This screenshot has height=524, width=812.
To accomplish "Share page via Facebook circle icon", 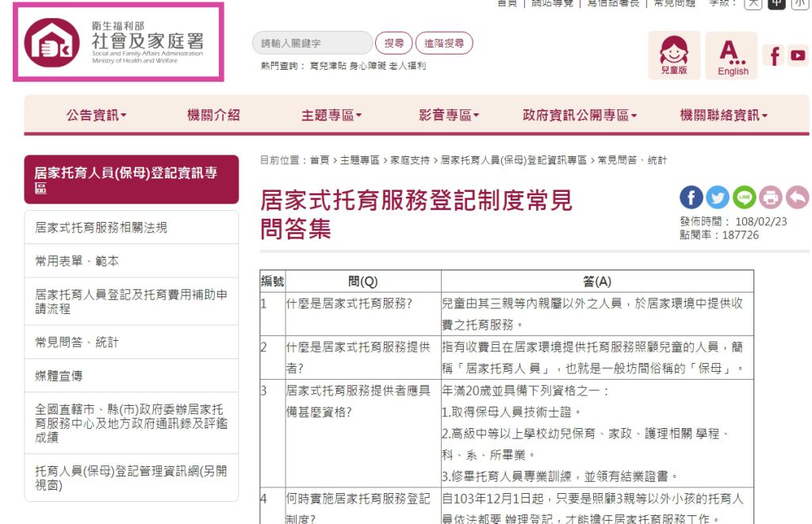I will pos(691,197).
